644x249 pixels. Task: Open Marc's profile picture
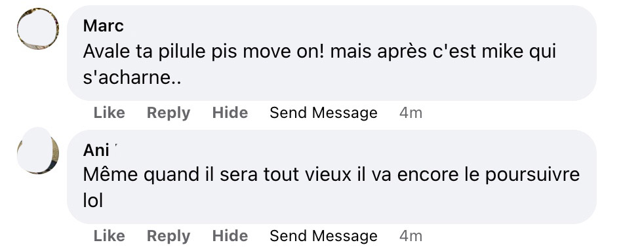pos(38,29)
